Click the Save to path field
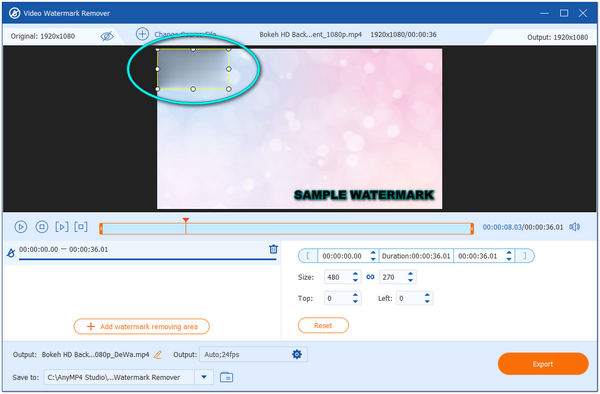Image resolution: width=600 pixels, height=394 pixels. pyautogui.click(x=119, y=377)
